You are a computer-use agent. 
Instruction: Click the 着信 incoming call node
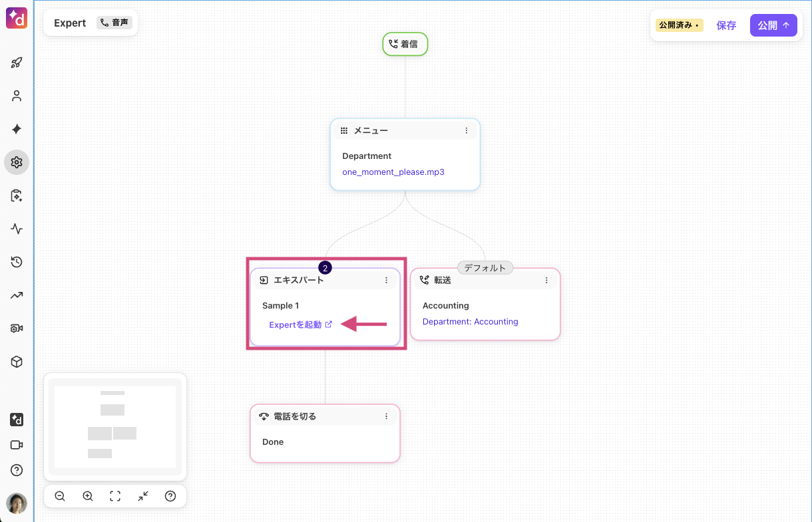[405, 44]
